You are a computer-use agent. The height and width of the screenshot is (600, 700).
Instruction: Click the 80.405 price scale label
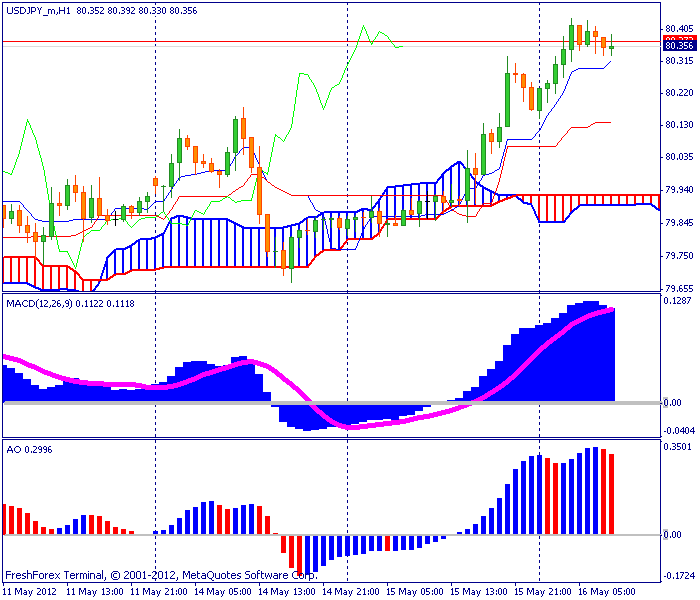point(679,29)
